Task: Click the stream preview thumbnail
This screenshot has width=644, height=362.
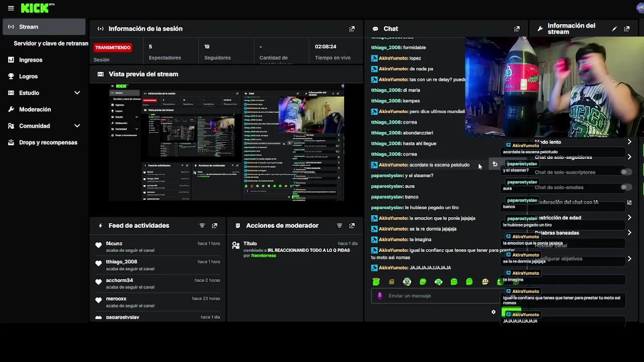Action: [x=226, y=143]
